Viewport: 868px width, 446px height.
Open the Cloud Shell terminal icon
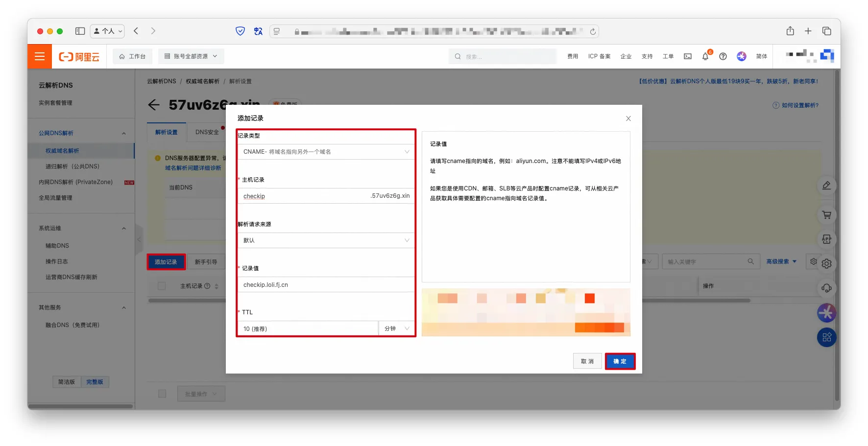click(688, 56)
